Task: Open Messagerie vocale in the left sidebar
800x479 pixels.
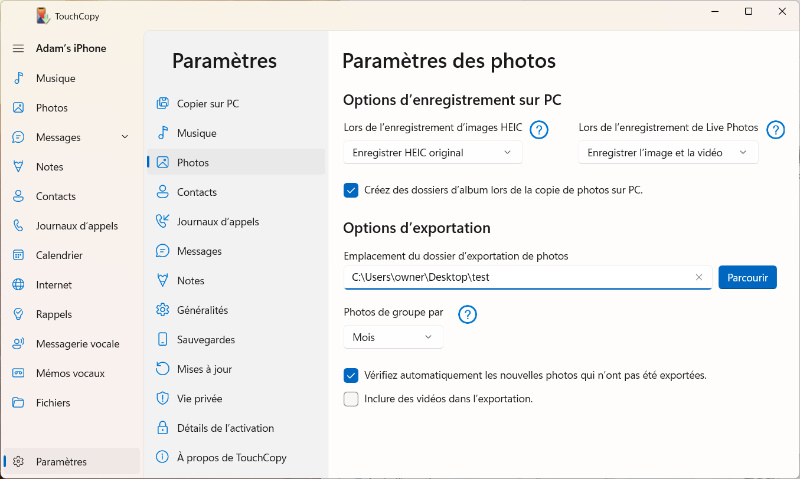Action: click(x=76, y=344)
